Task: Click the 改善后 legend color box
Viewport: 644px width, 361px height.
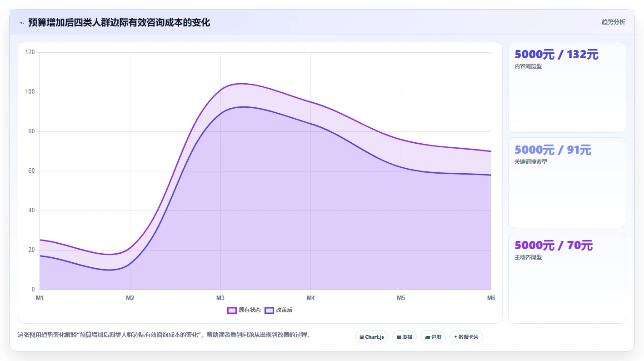Action: 269,310
